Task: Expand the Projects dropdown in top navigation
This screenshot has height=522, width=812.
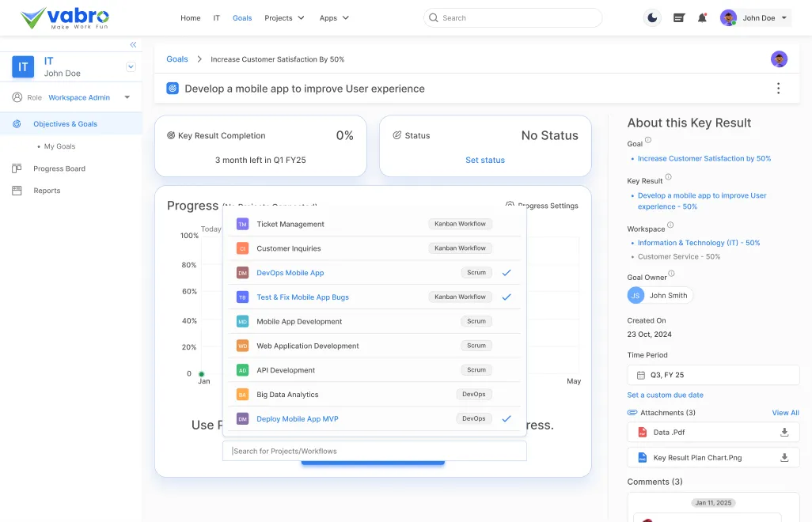Action: click(x=284, y=18)
